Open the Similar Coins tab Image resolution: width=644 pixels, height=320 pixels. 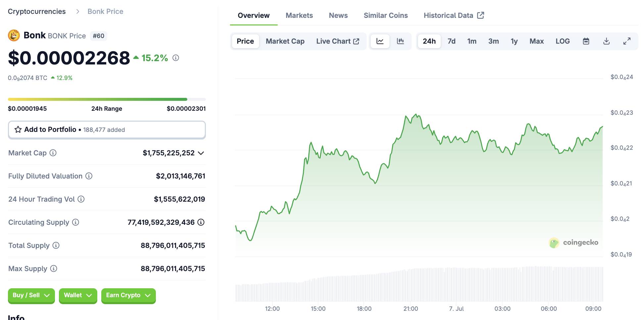click(386, 16)
